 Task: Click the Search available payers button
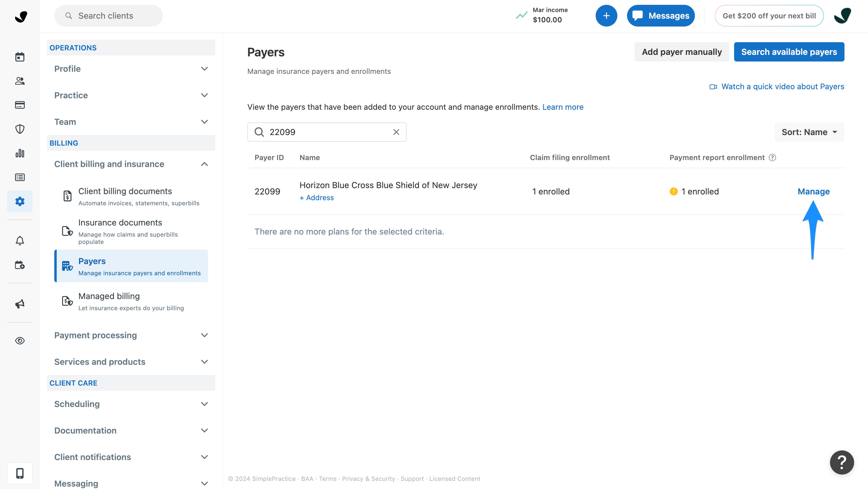789,52
